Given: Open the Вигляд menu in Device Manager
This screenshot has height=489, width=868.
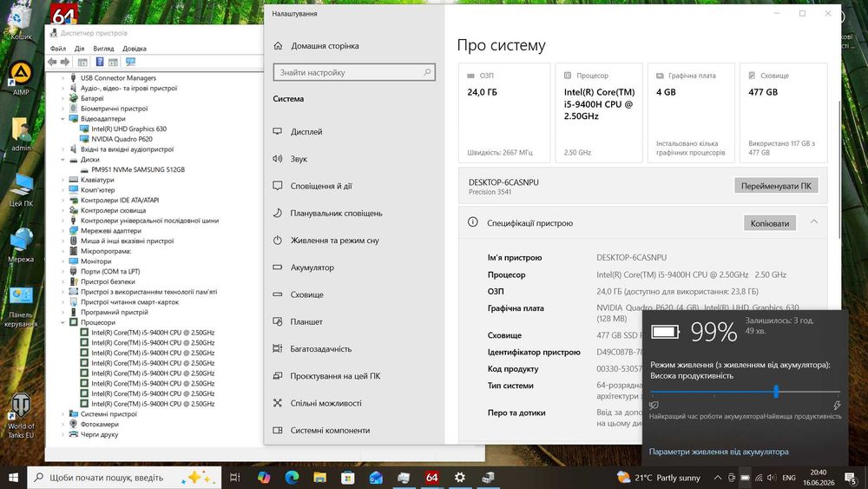Looking at the screenshot, I should pos(103,49).
